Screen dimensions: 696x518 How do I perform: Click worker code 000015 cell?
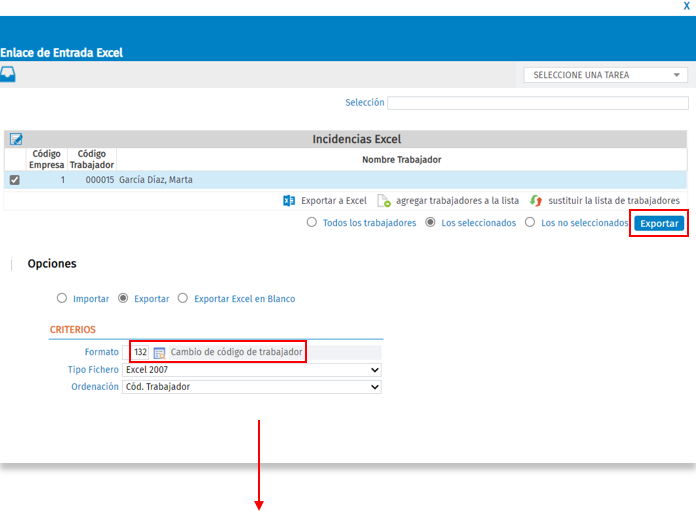[99, 180]
